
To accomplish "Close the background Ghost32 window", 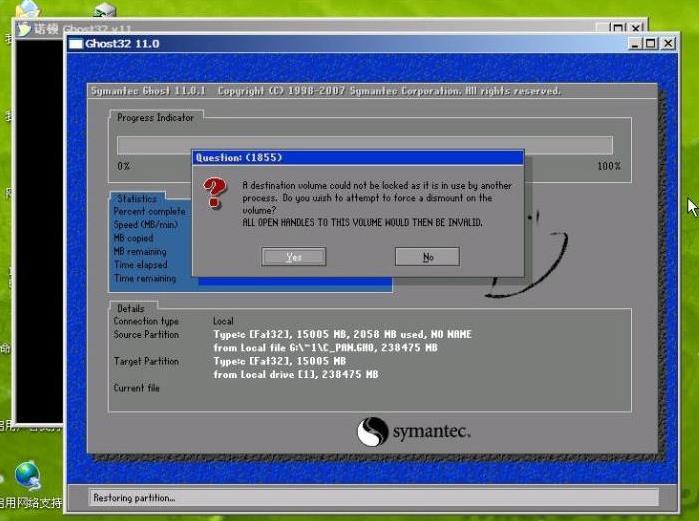I will [637, 28].
